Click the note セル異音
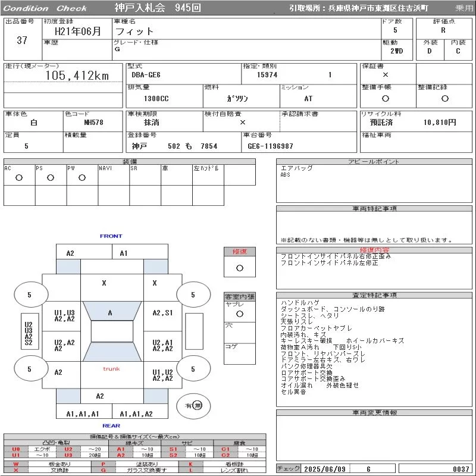Viewport: 476px width, 476px height. pos(293,392)
